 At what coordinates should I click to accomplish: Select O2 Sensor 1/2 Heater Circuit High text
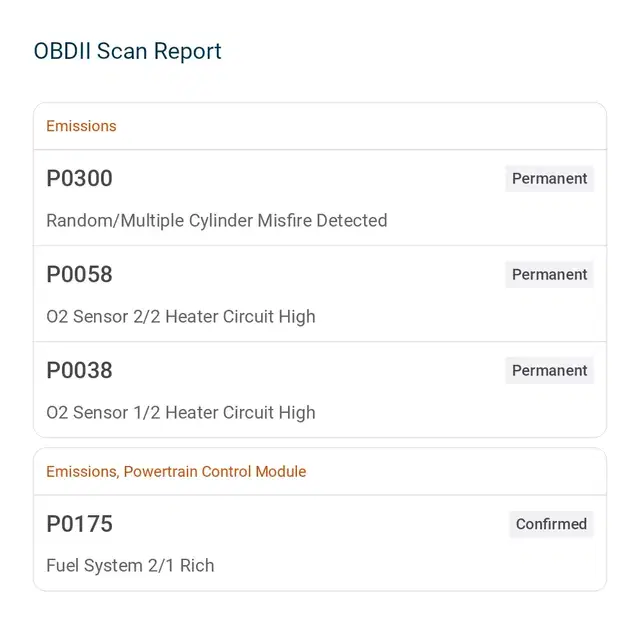point(181,413)
